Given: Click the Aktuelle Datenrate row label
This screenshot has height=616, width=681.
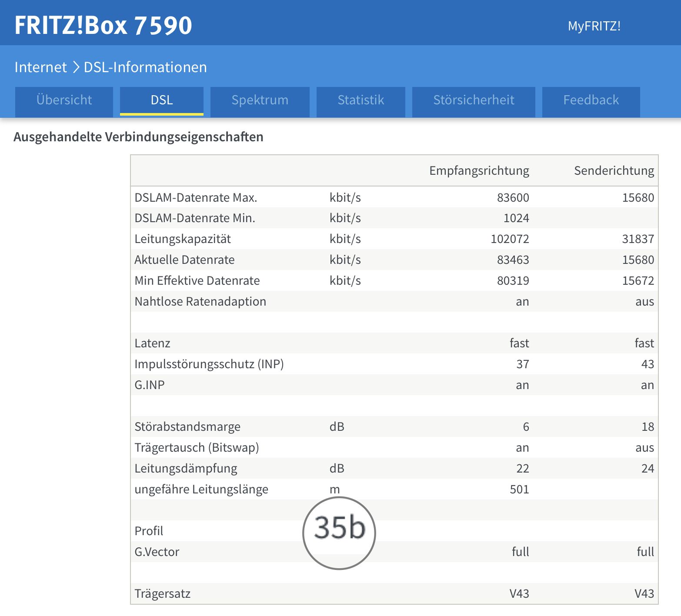Looking at the screenshot, I should tap(184, 260).
